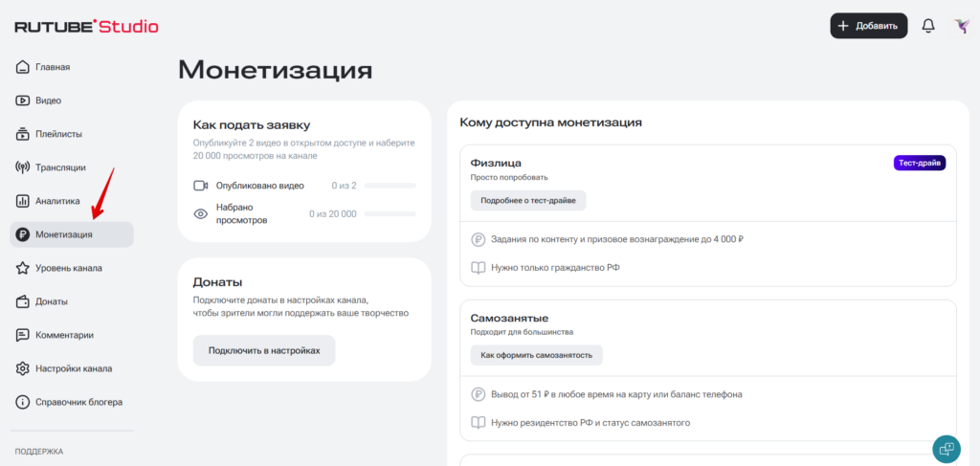Click the Монетизация page heading
980x466 pixels.
click(x=275, y=70)
